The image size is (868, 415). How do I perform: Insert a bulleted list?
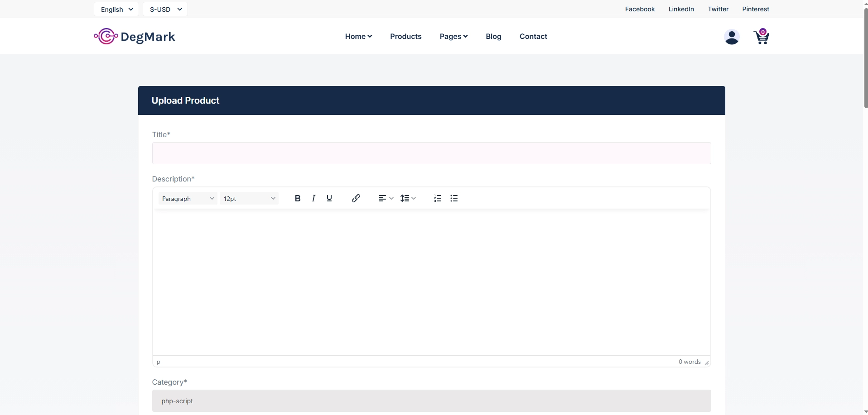point(454,198)
